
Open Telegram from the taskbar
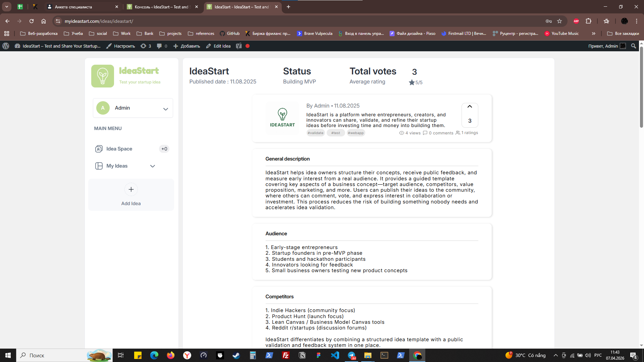tap(351, 355)
